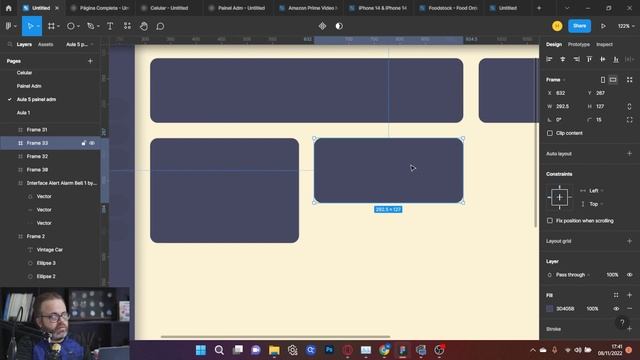Viewport: 640px width, 360px height.
Task: Click the Create component icon
Action: [322, 26]
